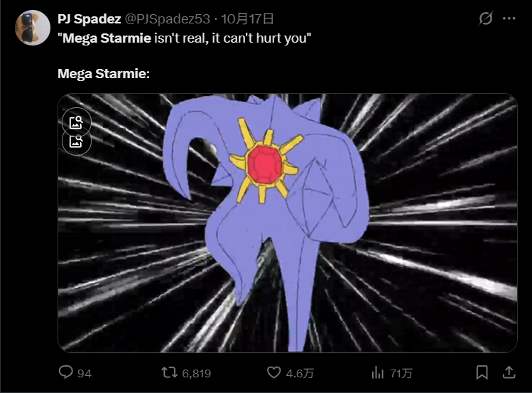Image resolution: width=532 pixels, height=393 pixels.
Task: Open PJ Spadez's profile avatar
Action: point(33,28)
